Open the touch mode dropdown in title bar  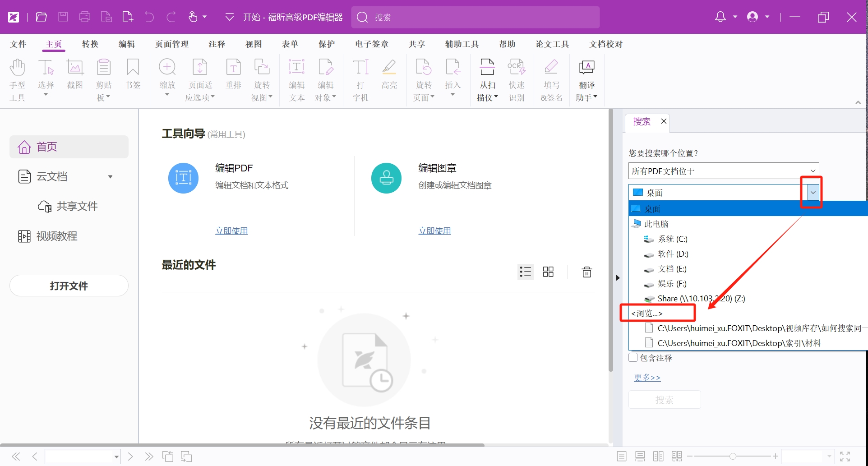click(204, 17)
